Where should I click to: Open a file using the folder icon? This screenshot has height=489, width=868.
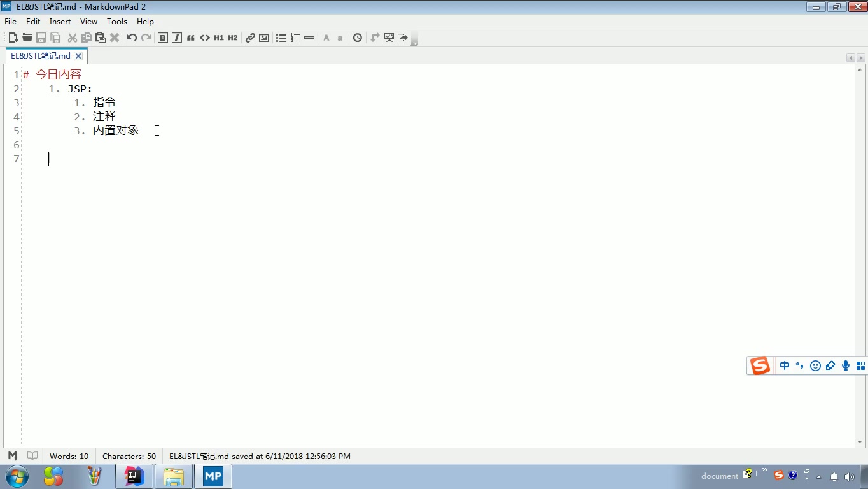27,38
